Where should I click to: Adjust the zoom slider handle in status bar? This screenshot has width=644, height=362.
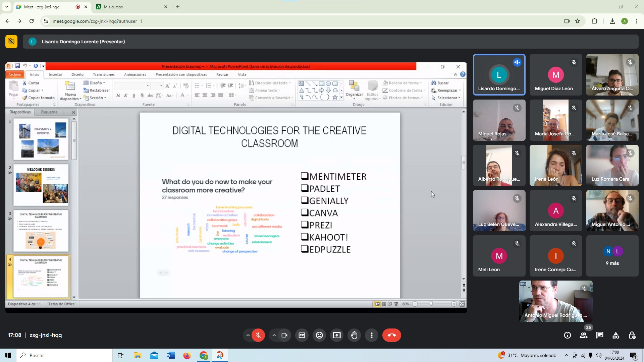click(x=431, y=304)
